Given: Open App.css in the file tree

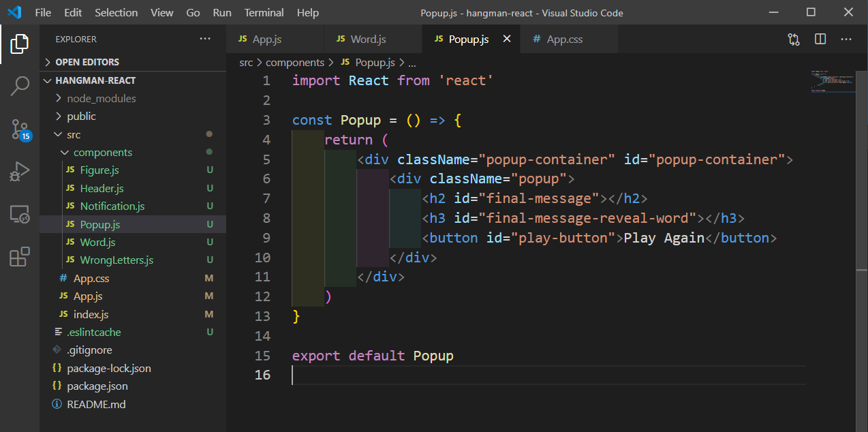Looking at the screenshot, I should pos(133,278).
